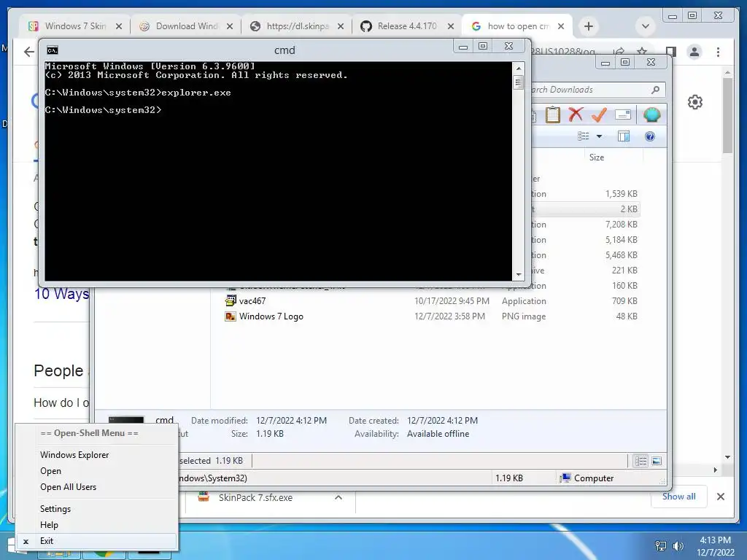747x560 pixels.
Task: Open Classic Explorer settings shell icon
Action: coord(651,114)
